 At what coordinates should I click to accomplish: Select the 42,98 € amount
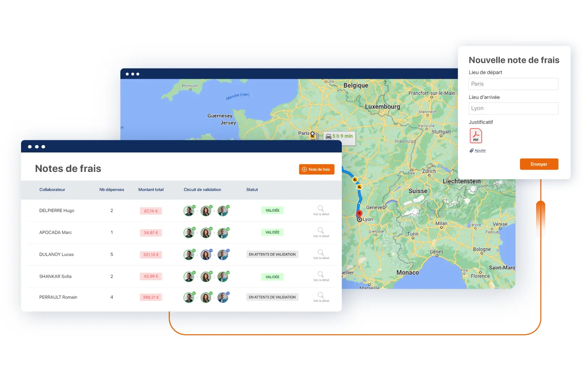click(x=151, y=277)
